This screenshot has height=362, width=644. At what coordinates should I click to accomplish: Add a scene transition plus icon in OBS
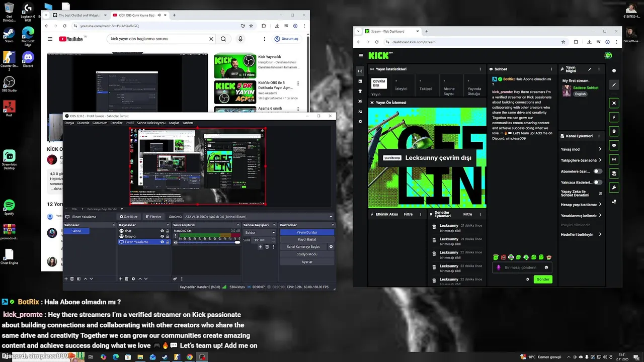(260, 247)
